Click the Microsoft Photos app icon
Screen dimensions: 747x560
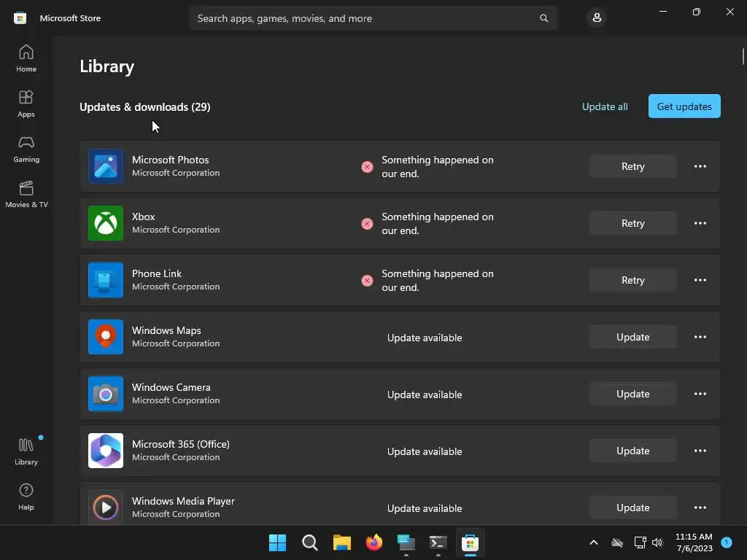point(106,166)
